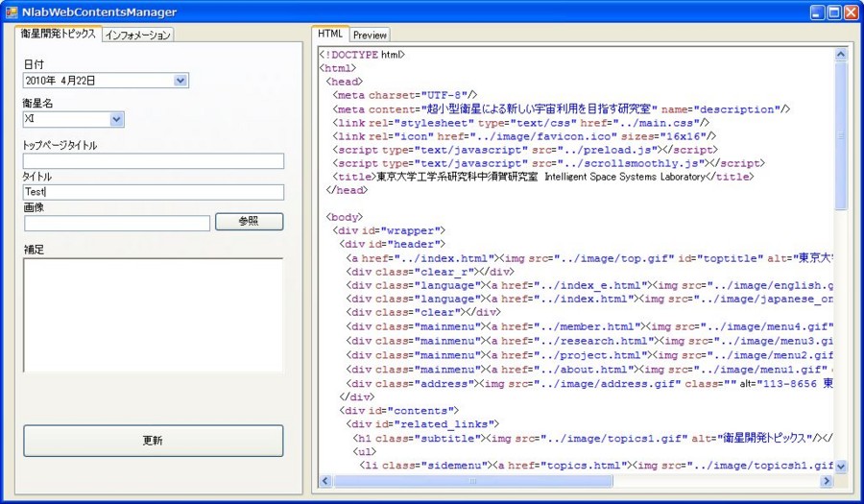Click the <!DOCTYPE html> line

(x=362, y=55)
